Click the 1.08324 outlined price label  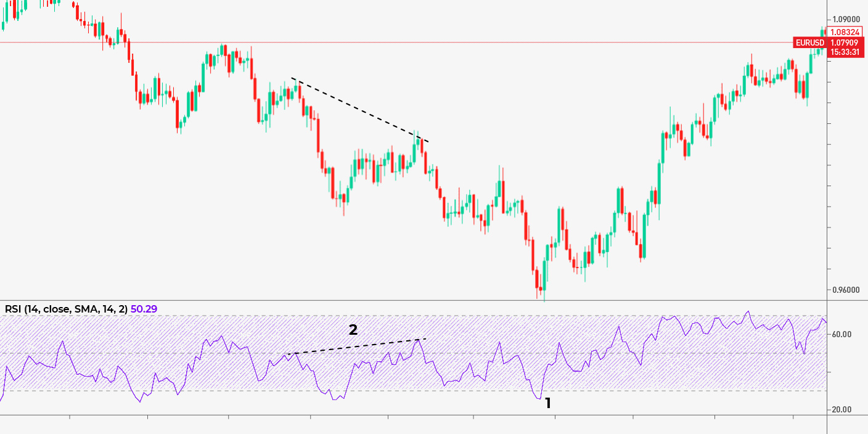point(844,32)
